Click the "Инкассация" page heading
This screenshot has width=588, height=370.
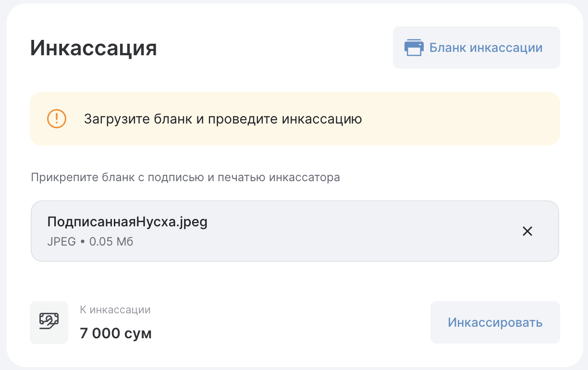coord(94,48)
